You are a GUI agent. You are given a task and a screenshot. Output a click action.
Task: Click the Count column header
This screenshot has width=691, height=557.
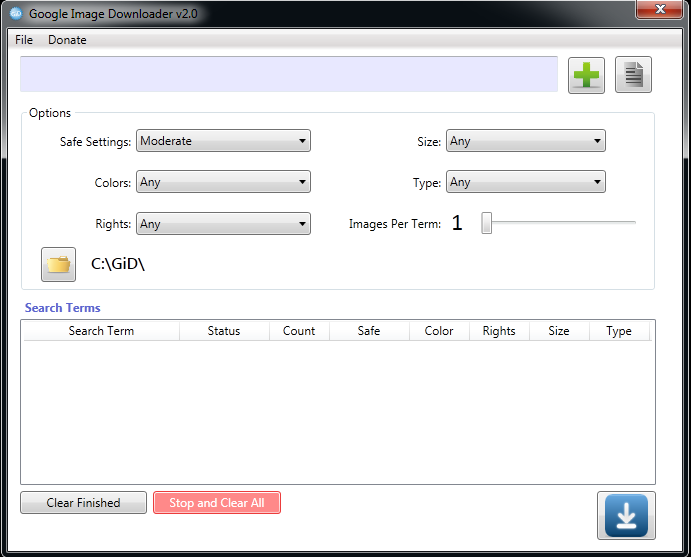tap(299, 331)
